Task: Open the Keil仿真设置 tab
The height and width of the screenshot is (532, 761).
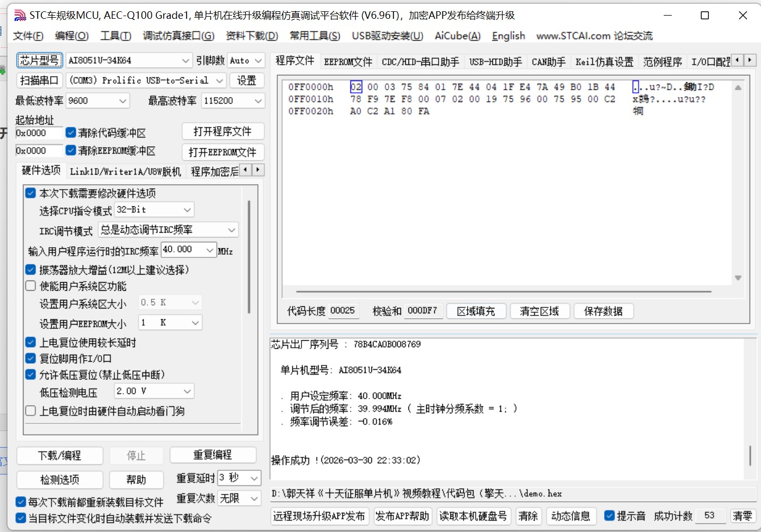Action: pos(604,61)
